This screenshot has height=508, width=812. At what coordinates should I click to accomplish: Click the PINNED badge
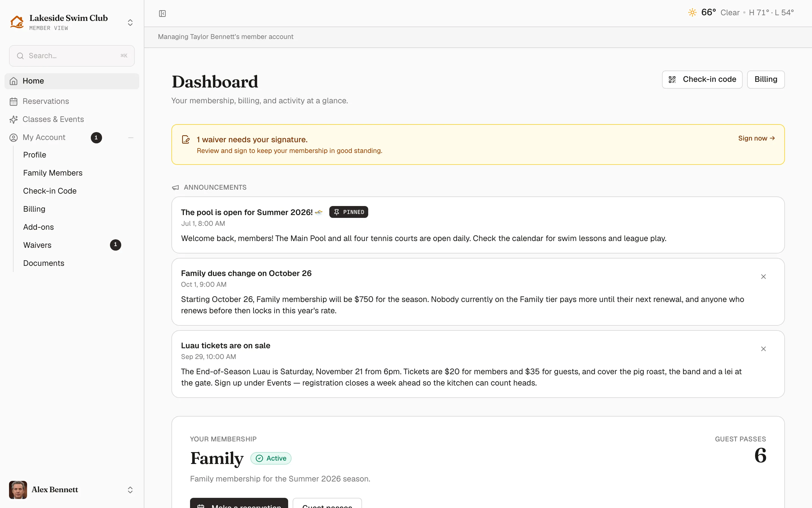click(x=348, y=212)
